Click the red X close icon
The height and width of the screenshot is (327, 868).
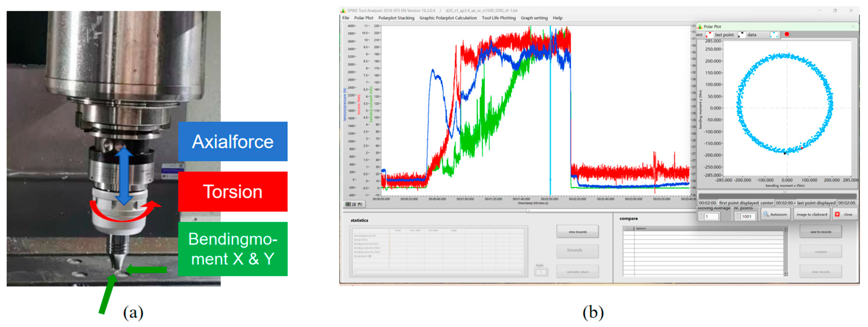[837, 215]
